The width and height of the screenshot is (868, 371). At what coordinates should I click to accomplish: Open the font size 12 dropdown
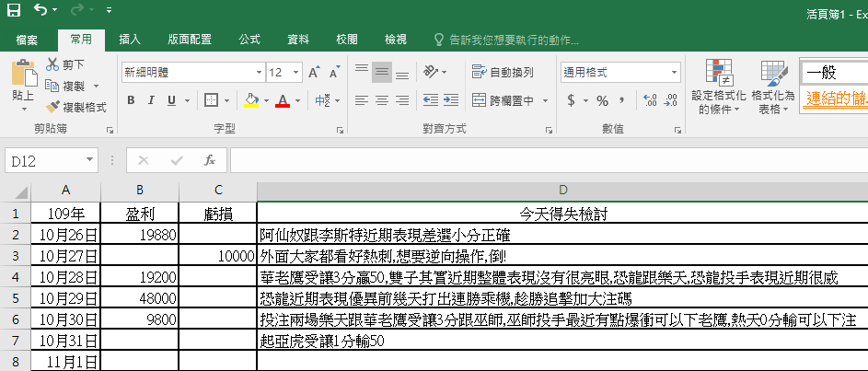click(296, 73)
